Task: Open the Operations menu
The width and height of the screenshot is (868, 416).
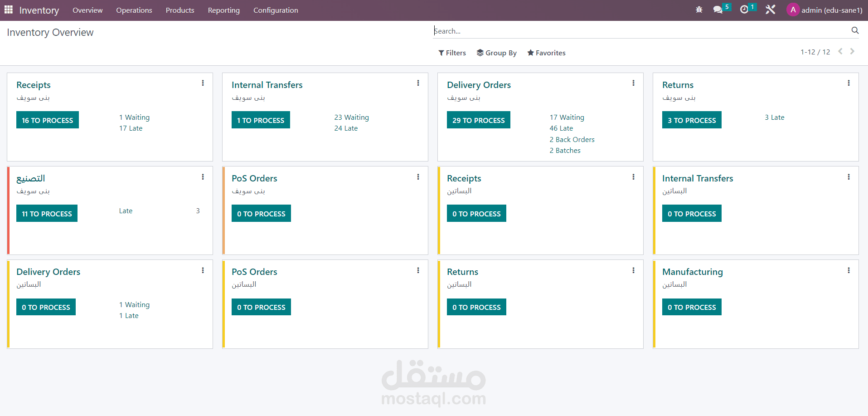Action: [x=134, y=10]
